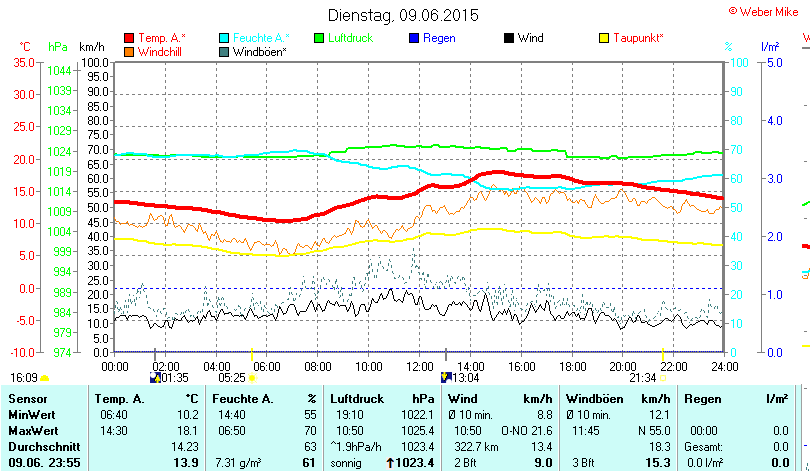
Task: Click the moonrise icon at 13:04
Action: pos(446,378)
